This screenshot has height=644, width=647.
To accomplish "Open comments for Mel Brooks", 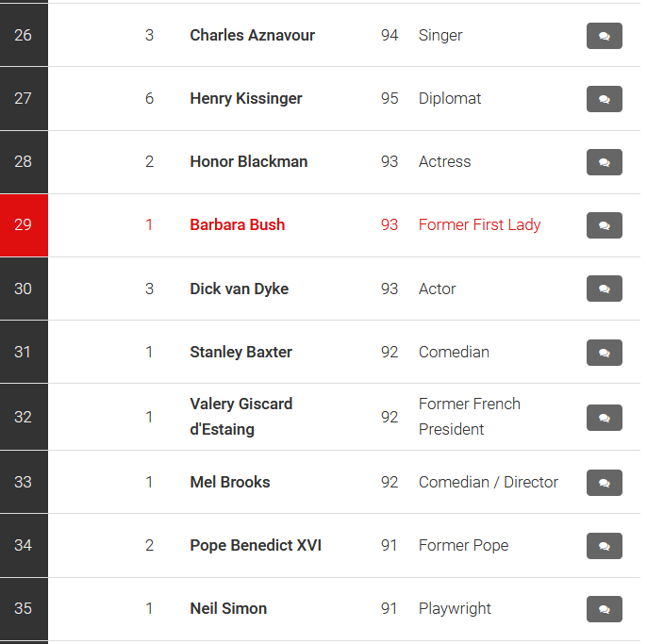I will [x=604, y=483].
